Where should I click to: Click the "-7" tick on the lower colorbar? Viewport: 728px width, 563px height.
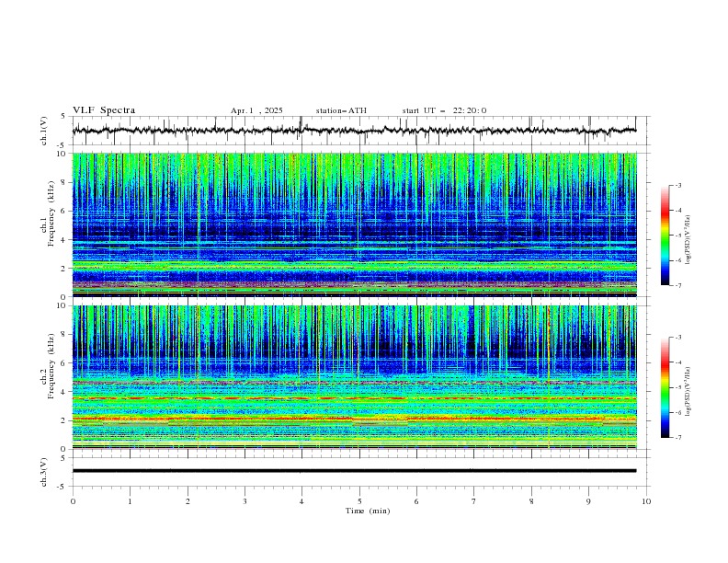point(677,438)
